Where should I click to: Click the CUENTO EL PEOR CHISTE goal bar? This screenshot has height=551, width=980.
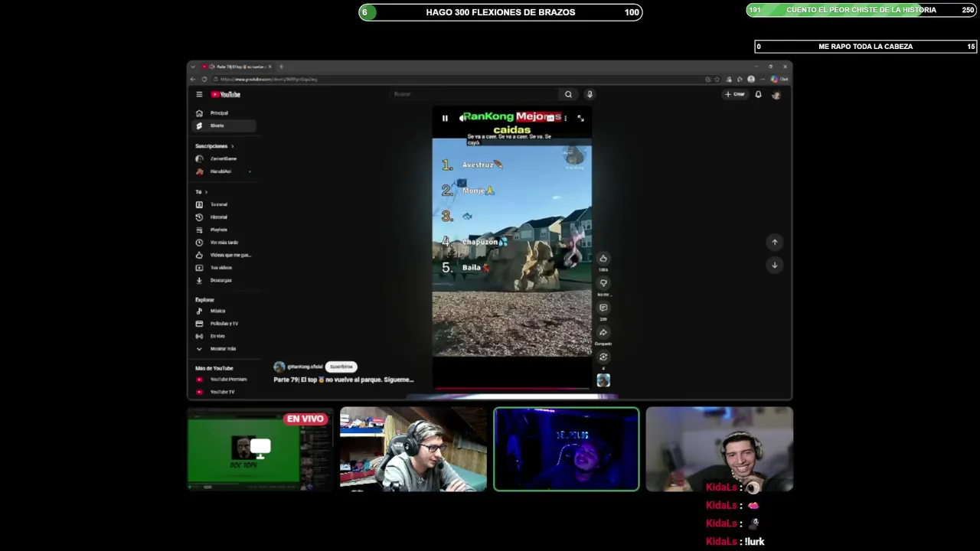coord(861,10)
